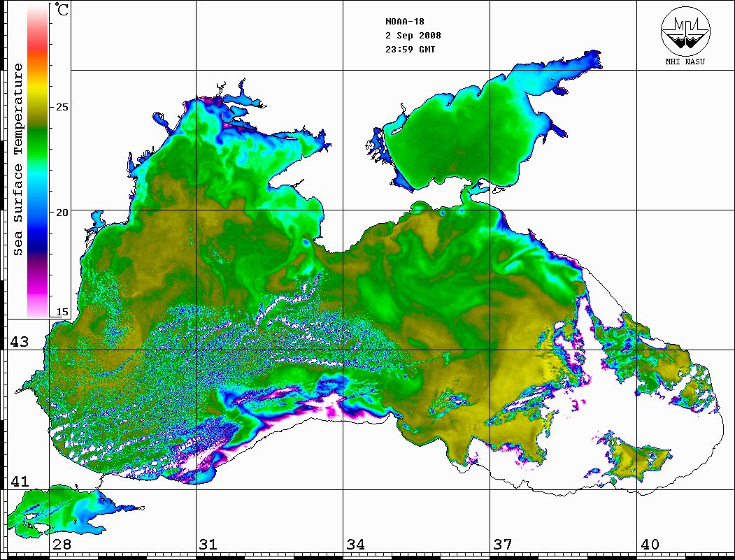Screen dimensions: 735x560
Task: Click the '15' tick label on scale
Action: 62,312
